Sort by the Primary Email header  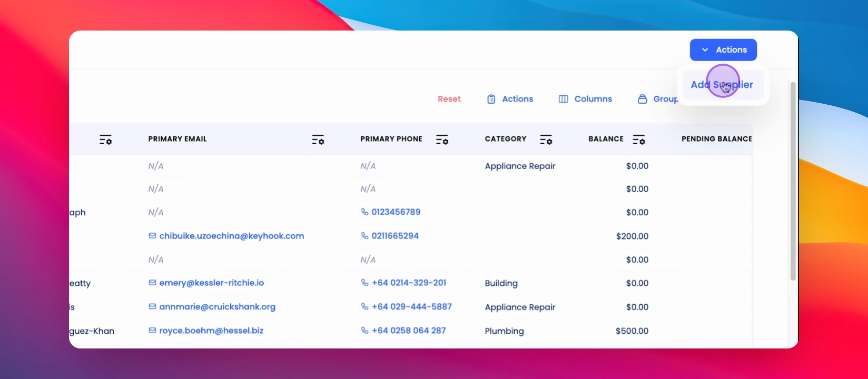pyautogui.click(x=177, y=139)
